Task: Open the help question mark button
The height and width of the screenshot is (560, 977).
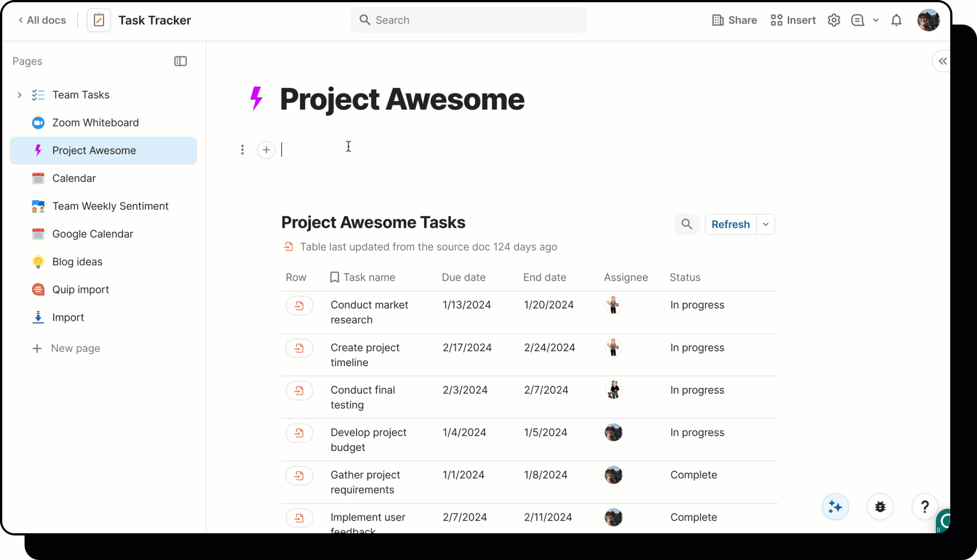Action: [x=925, y=506]
